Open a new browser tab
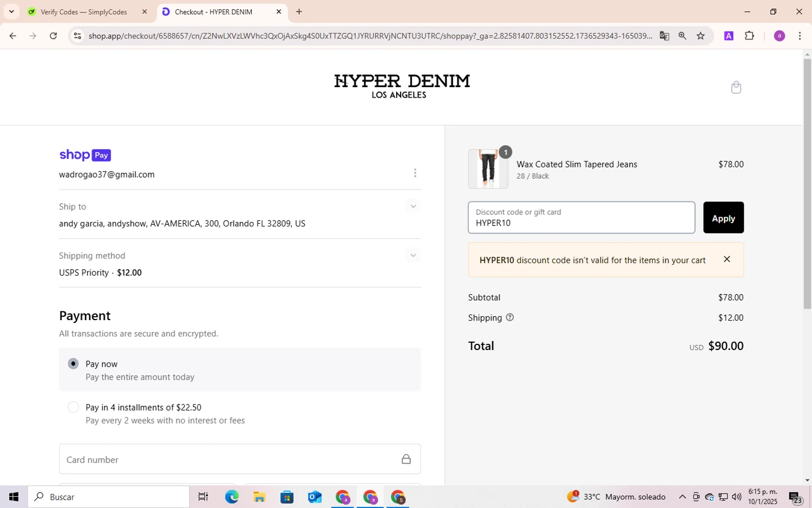This screenshot has width=812, height=508. click(299, 12)
